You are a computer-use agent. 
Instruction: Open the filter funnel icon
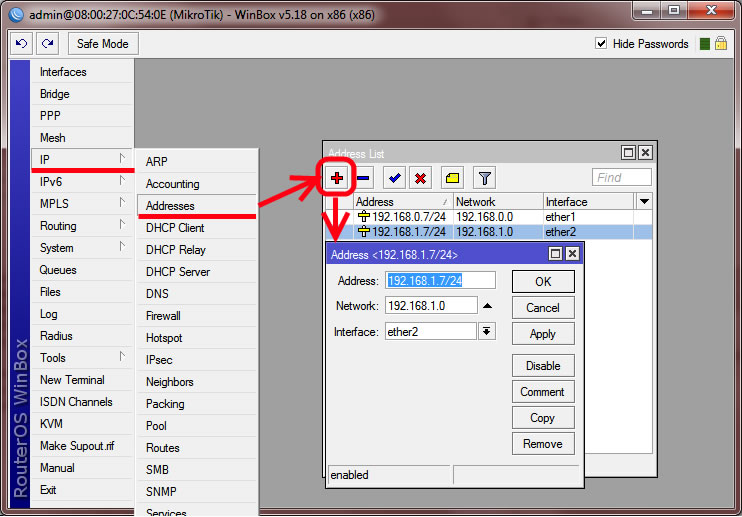point(484,178)
